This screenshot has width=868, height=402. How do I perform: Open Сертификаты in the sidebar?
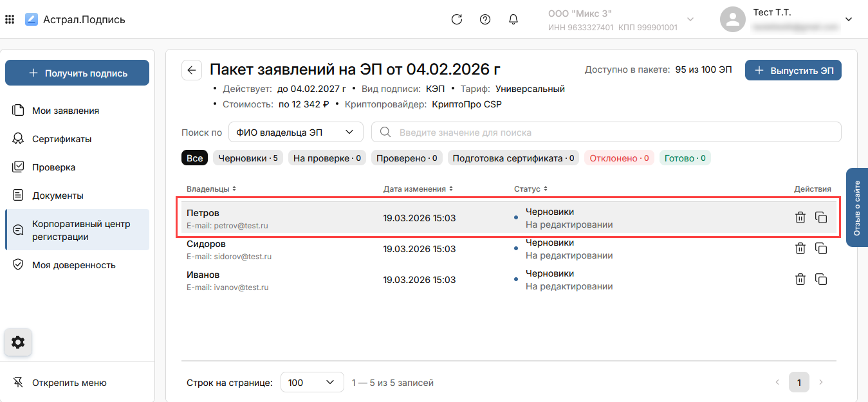(x=62, y=139)
